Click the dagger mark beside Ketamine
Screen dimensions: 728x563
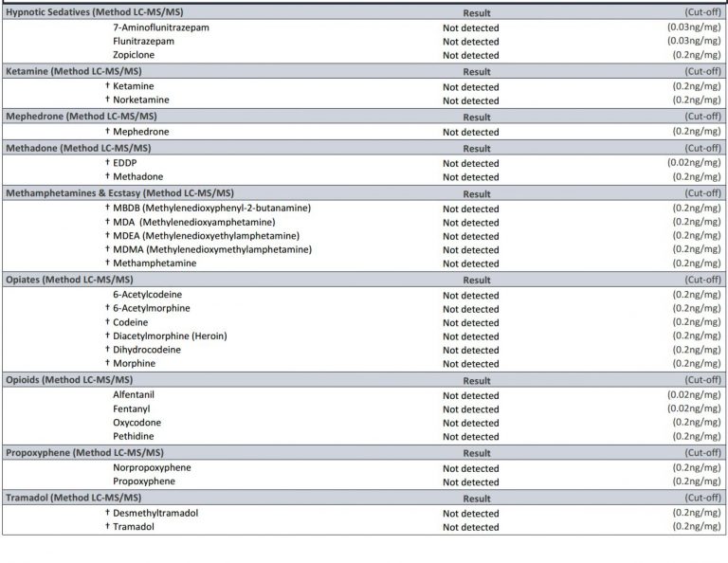pos(107,85)
